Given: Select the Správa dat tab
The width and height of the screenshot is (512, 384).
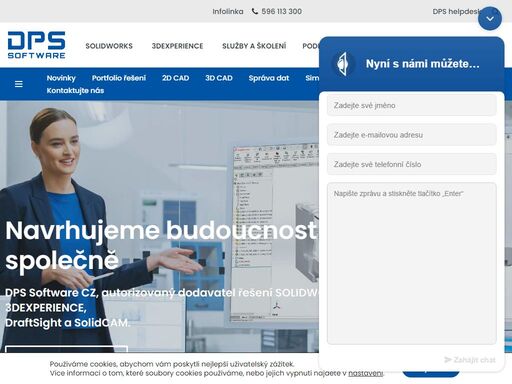Looking at the screenshot, I should tap(269, 78).
